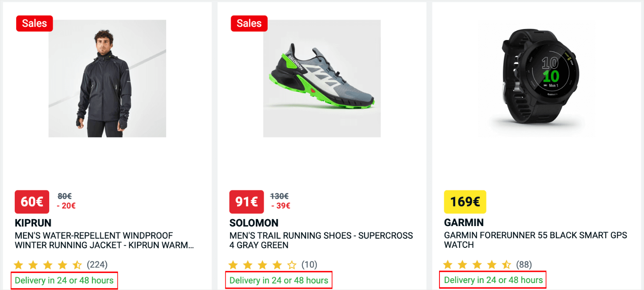Image resolution: width=644 pixels, height=290 pixels.
Task: Click the Sales badge on Kiprun jacket
Action: click(34, 23)
